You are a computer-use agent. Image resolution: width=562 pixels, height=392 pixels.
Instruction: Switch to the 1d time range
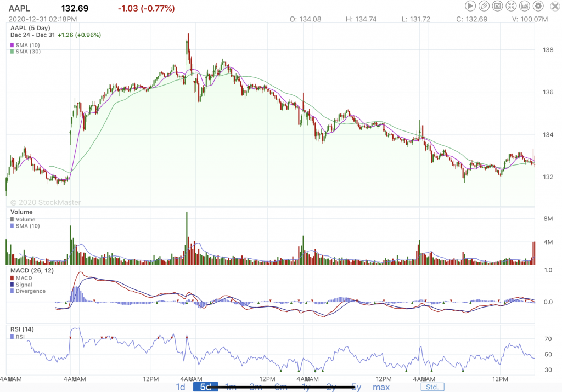(x=180, y=387)
